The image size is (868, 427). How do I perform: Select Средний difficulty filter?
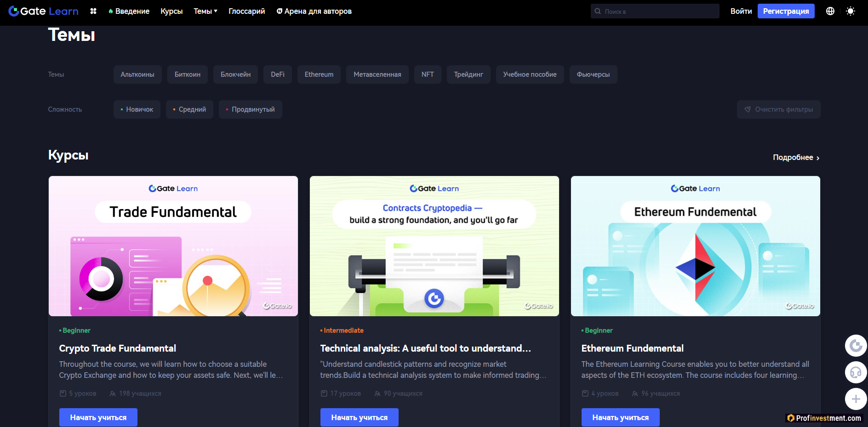189,109
